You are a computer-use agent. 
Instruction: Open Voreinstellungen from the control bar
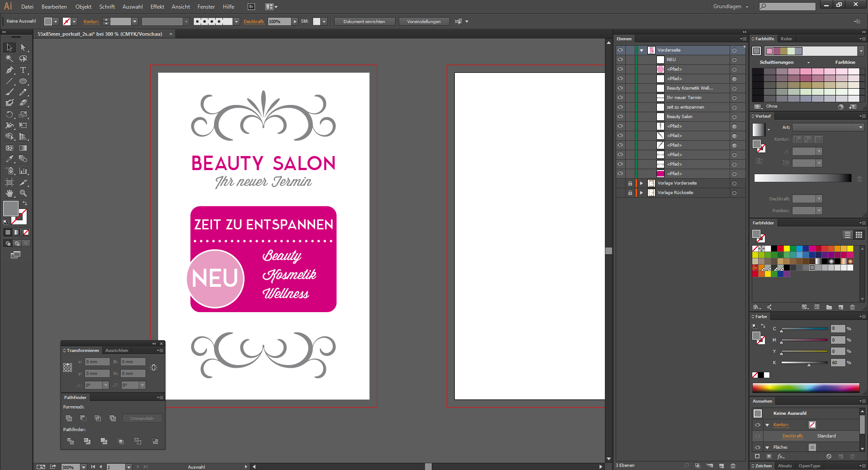(x=424, y=22)
